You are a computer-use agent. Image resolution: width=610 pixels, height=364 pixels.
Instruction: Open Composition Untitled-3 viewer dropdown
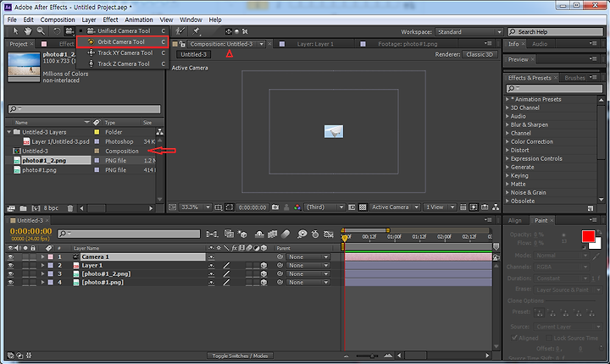262,44
